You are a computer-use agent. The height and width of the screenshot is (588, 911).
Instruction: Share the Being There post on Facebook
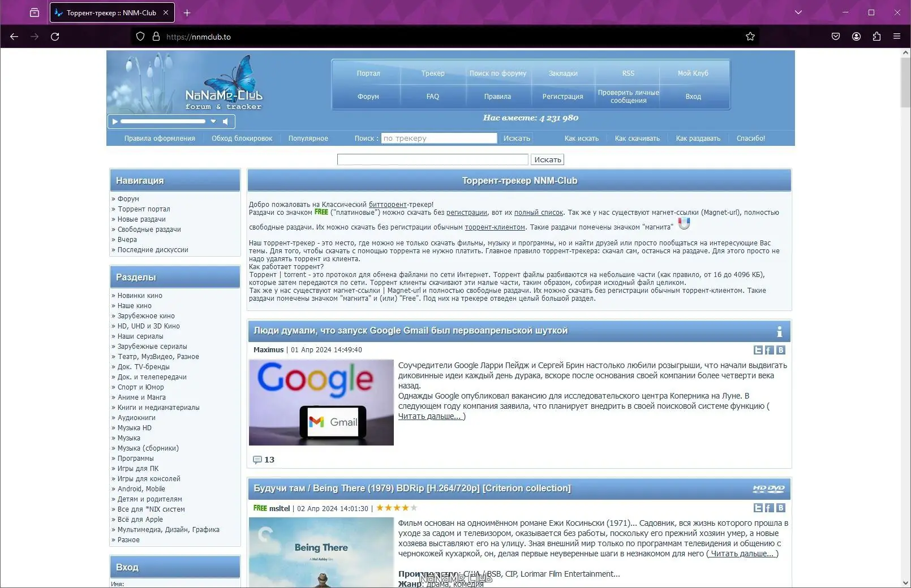tap(770, 508)
